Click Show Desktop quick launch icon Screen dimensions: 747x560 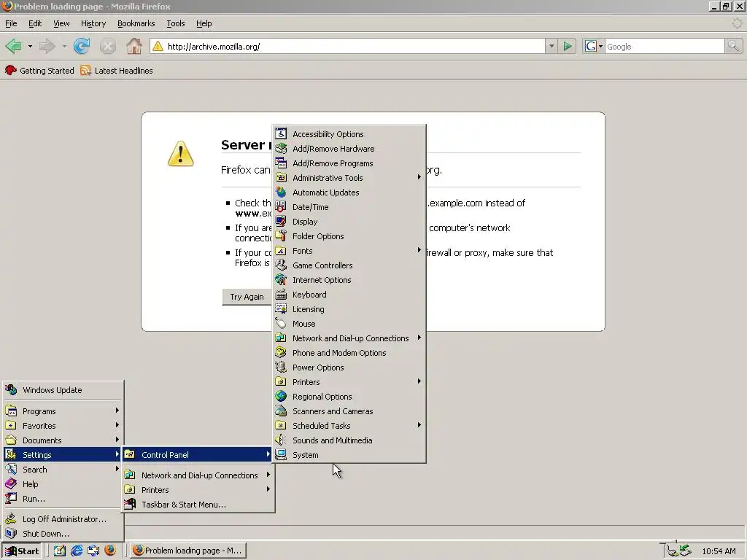tap(60, 551)
